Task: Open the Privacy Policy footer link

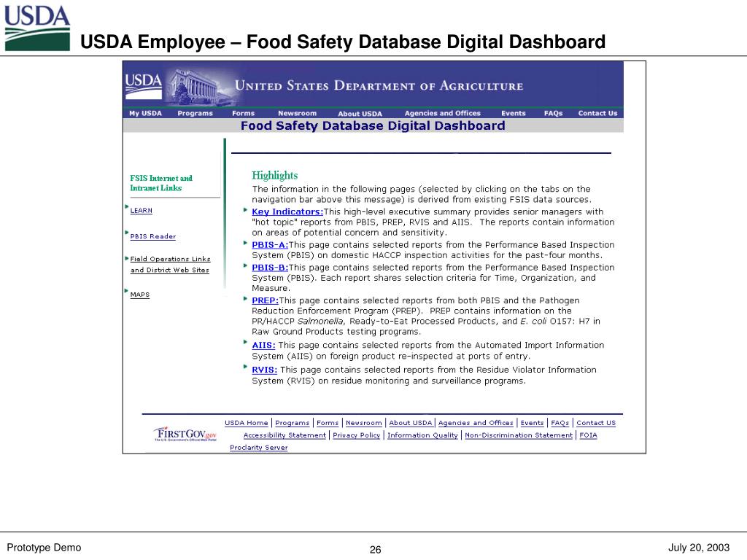Action: pyautogui.click(x=356, y=435)
